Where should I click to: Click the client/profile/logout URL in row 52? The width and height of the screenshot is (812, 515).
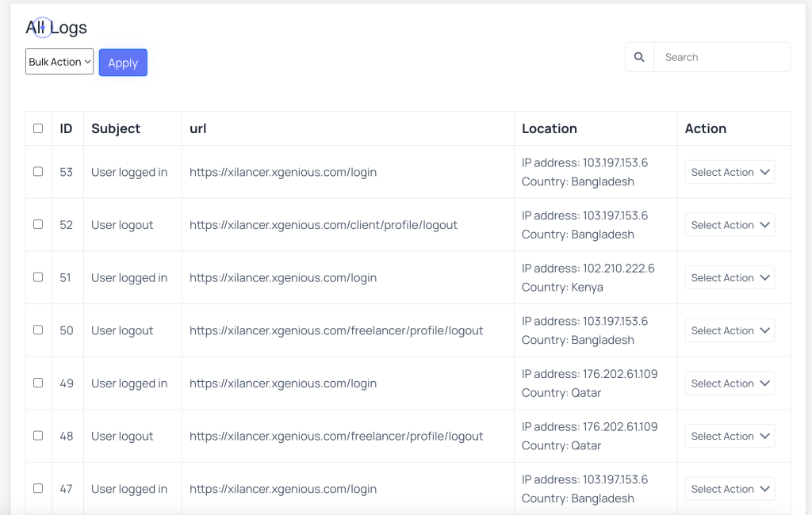(x=324, y=225)
